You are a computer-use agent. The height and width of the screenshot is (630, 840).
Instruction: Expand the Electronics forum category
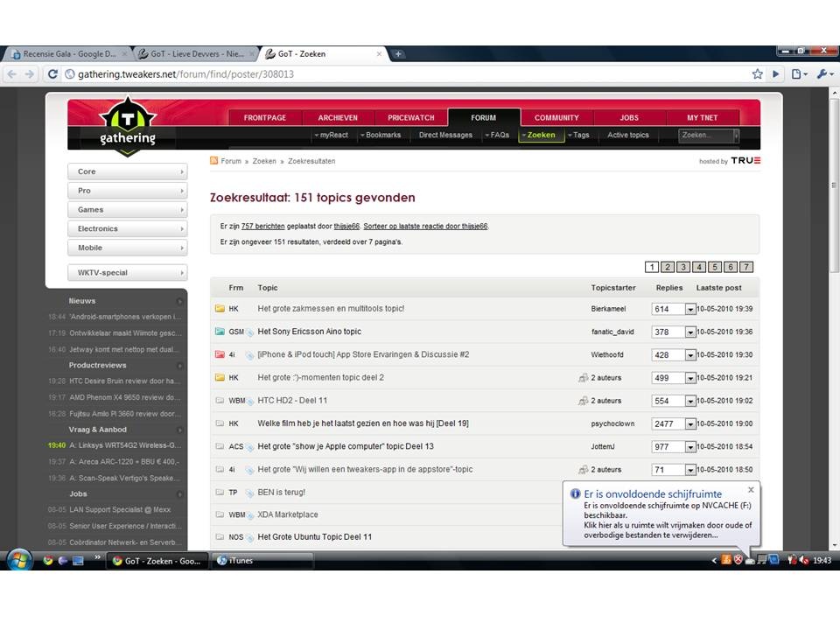[128, 228]
